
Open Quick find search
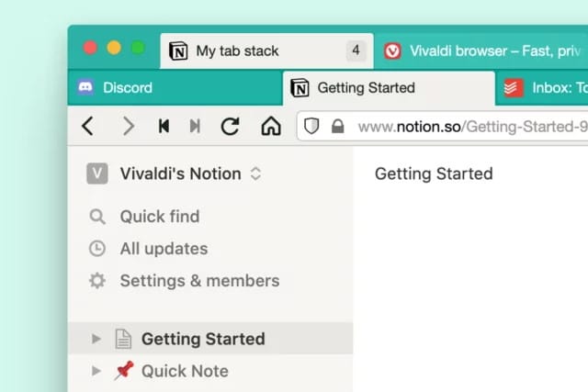coord(159,217)
